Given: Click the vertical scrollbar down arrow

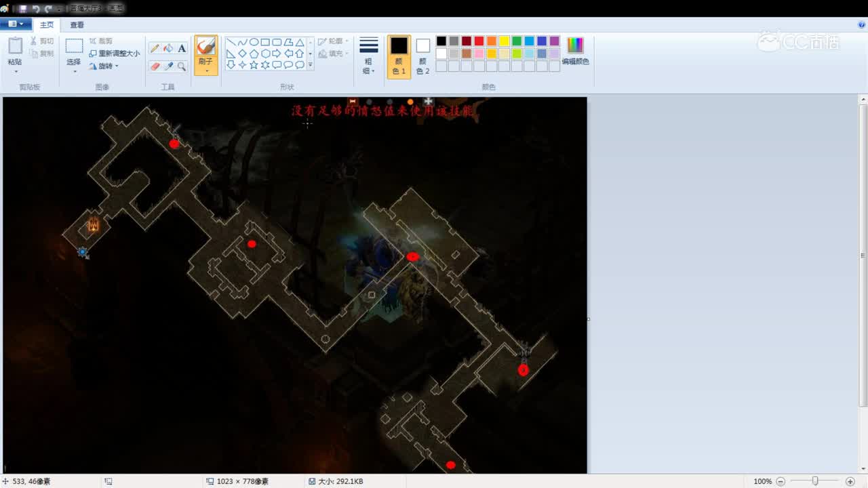Looking at the screenshot, I should [x=863, y=469].
